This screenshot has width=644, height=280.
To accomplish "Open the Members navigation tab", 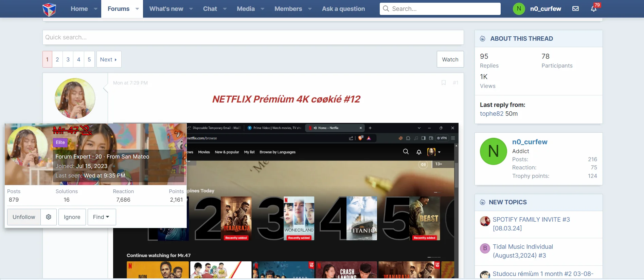I will click(288, 9).
